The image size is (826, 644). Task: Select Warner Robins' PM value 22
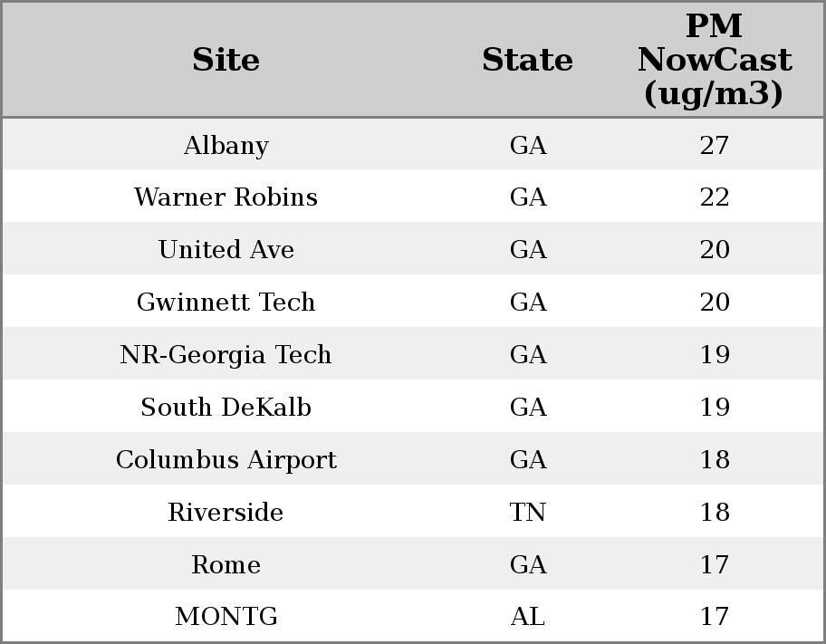tap(714, 197)
